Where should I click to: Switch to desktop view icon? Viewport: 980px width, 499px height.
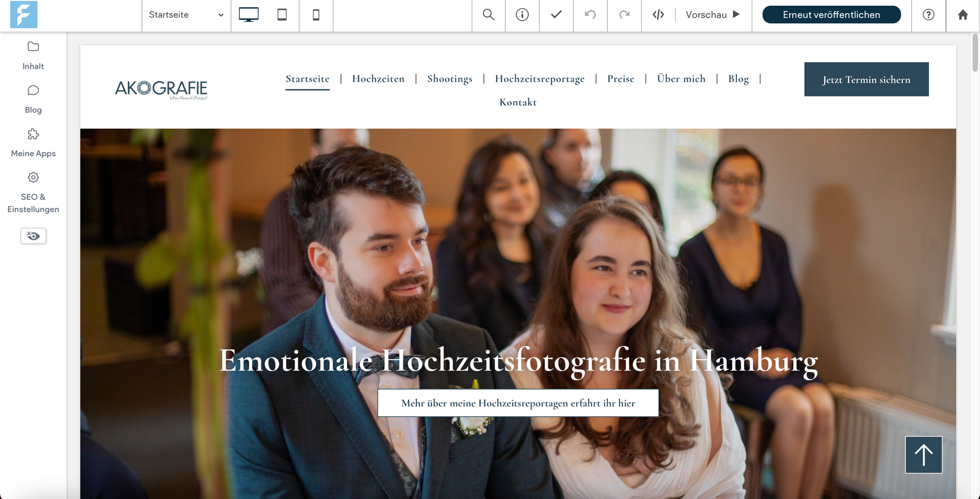[x=249, y=15]
